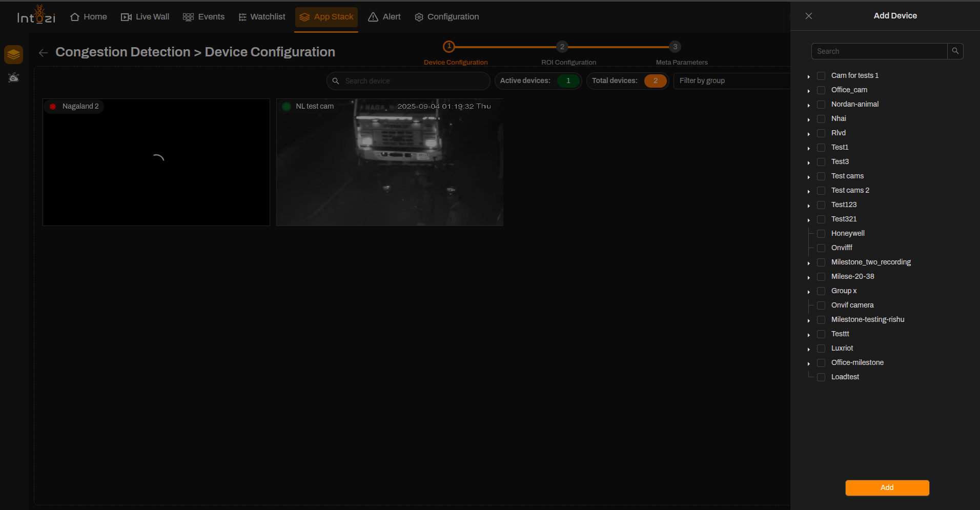Select the Office-milestone tree label
This screenshot has height=510, width=980.
pos(857,362)
